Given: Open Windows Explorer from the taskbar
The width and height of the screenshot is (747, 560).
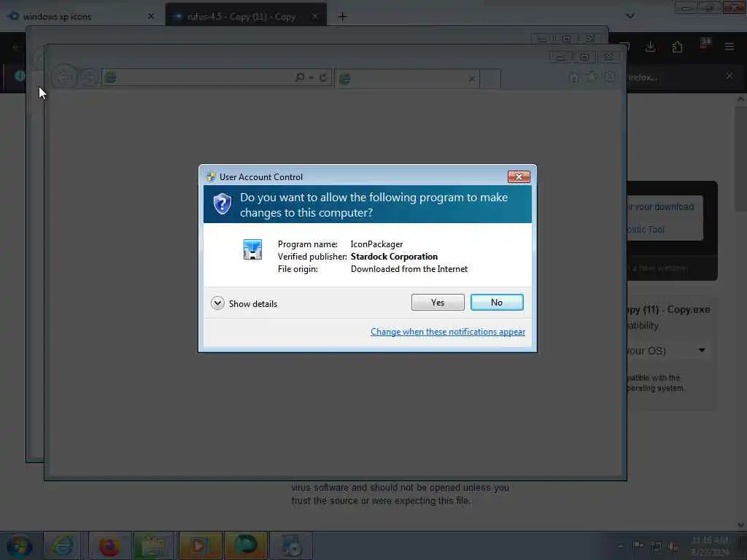Looking at the screenshot, I should point(153,545).
